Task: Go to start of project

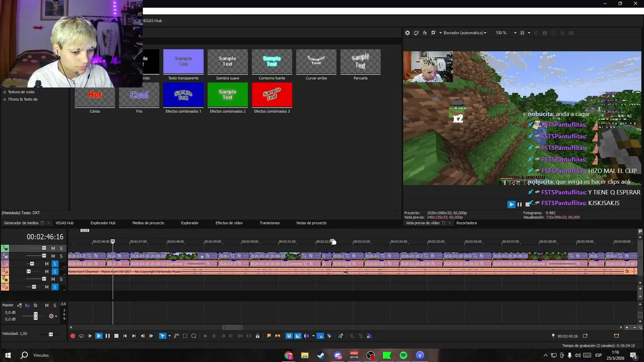Action: (x=125, y=336)
